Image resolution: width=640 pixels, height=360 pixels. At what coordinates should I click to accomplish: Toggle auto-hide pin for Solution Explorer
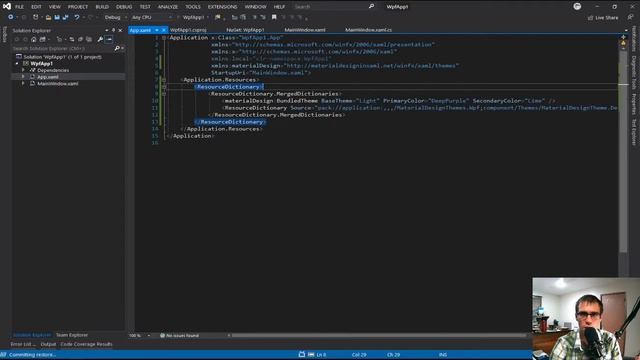pyautogui.click(x=113, y=30)
